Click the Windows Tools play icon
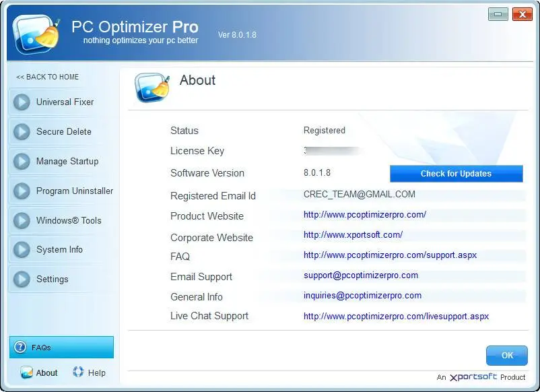The height and width of the screenshot is (392, 540). [22, 220]
